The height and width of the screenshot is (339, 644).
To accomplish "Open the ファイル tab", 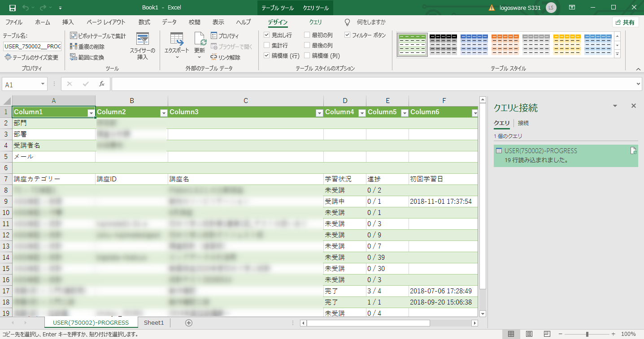I will click(14, 22).
